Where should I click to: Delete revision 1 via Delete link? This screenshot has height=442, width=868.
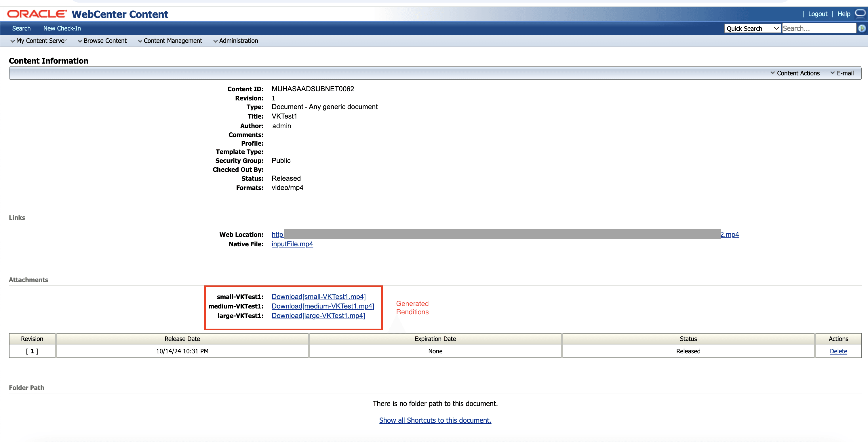pos(838,351)
